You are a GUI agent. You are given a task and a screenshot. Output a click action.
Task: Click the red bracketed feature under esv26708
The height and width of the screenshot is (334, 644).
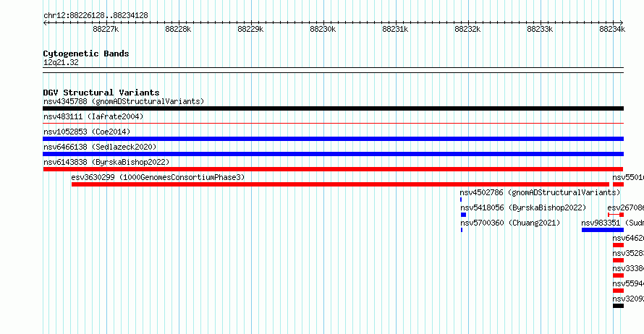[616, 215]
